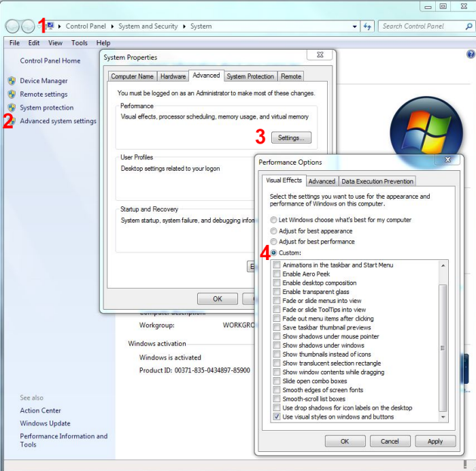This screenshot has width=476, height=471.
Task: Open the Tools menu
Action: click(x=80, y=43)
